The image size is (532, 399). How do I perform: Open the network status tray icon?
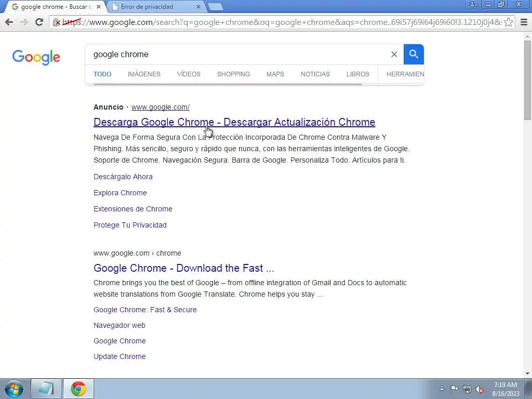click(x=467, y=389)
